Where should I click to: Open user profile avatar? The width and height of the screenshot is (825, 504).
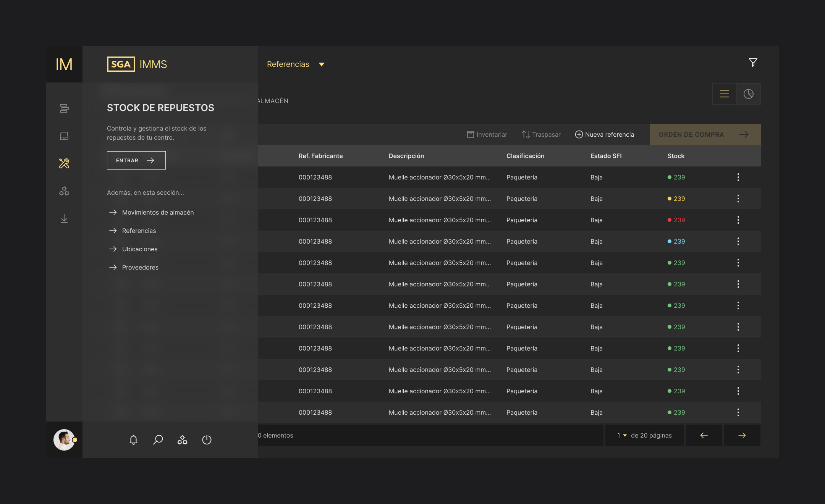pos(64,440)
